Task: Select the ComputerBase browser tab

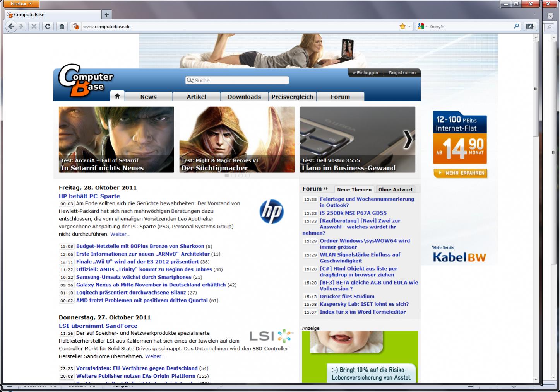Action: [x=53, y=15]
